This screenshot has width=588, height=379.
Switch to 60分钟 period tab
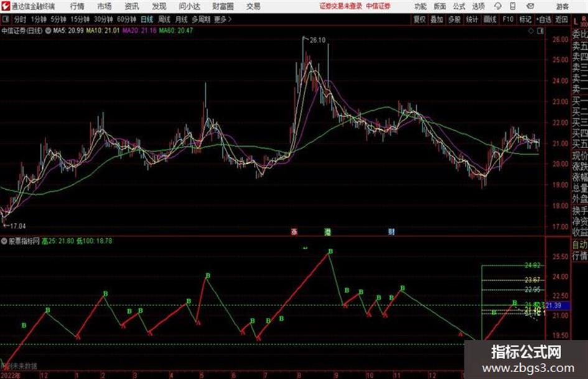coord(126,19)
